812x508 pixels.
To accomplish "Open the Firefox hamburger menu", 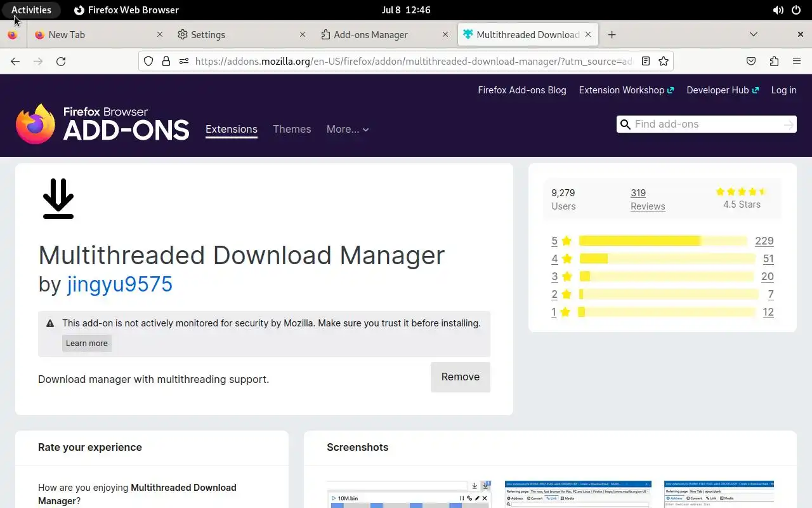I will [x=797, y=62].
